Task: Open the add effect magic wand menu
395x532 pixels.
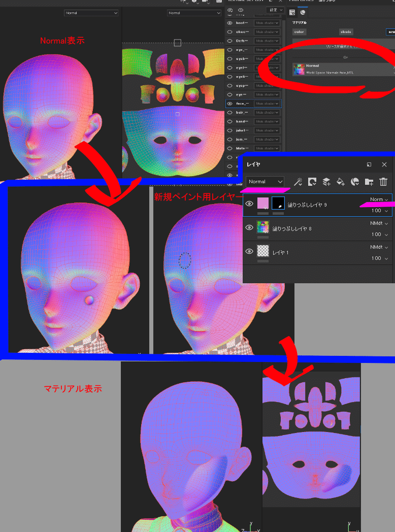Action: coord(298,182)
